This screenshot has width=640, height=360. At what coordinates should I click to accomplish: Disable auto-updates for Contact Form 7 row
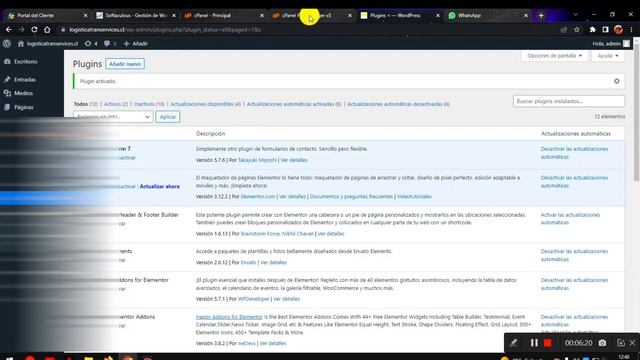574,153
